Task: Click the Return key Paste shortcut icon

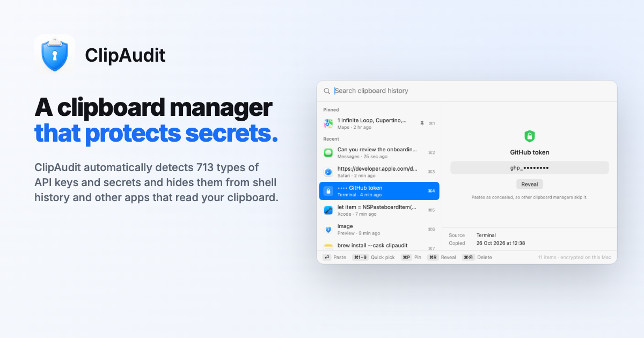Action: click(x=327, y=258)
